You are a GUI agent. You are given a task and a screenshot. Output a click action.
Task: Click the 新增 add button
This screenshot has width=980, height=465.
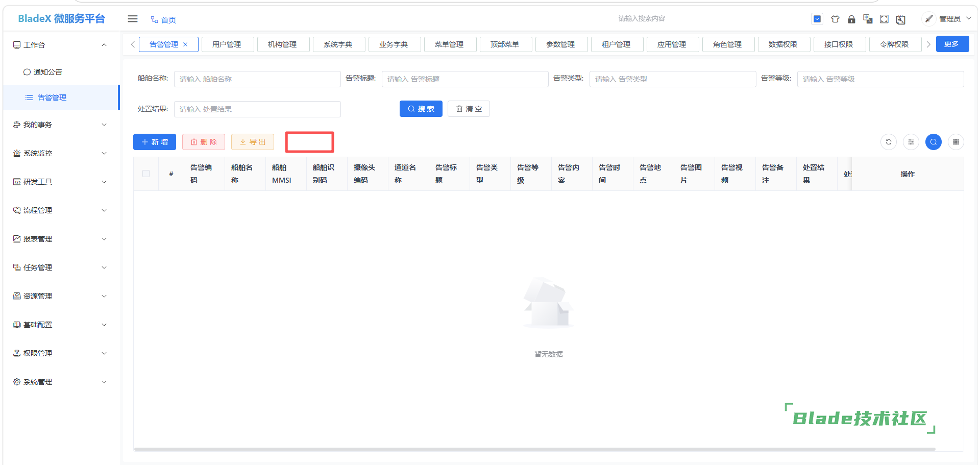point(155,142)
